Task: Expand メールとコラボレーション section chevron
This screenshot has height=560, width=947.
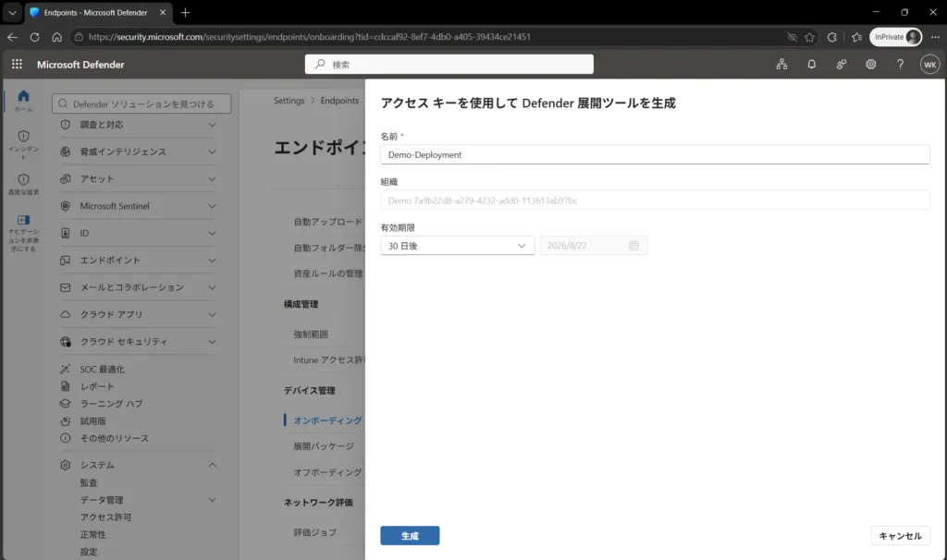Action: [212, 287]
